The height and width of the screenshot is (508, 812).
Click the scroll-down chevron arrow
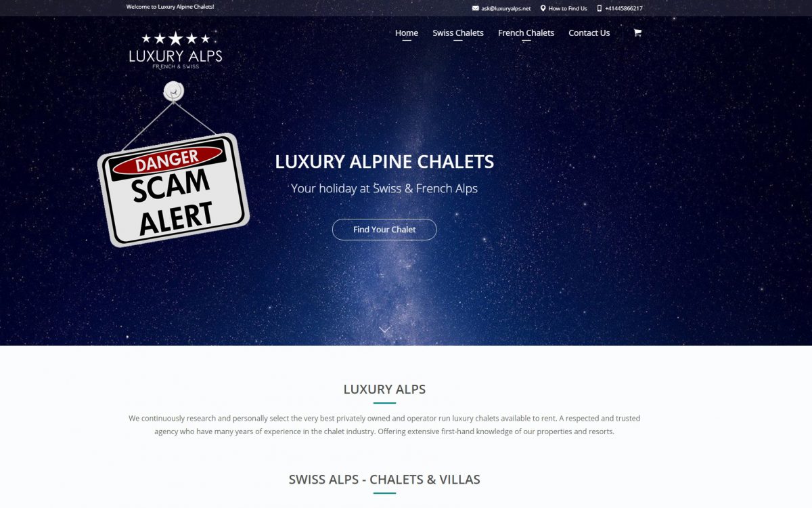384,330
